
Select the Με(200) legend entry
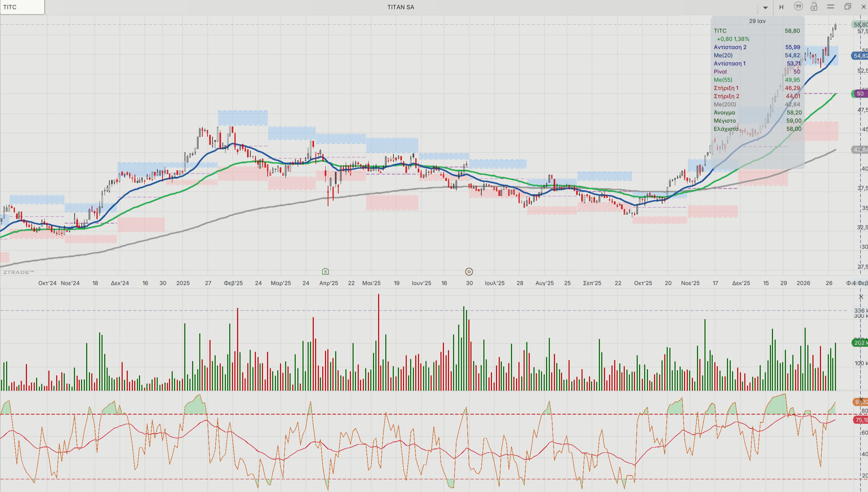click(725, 104)
